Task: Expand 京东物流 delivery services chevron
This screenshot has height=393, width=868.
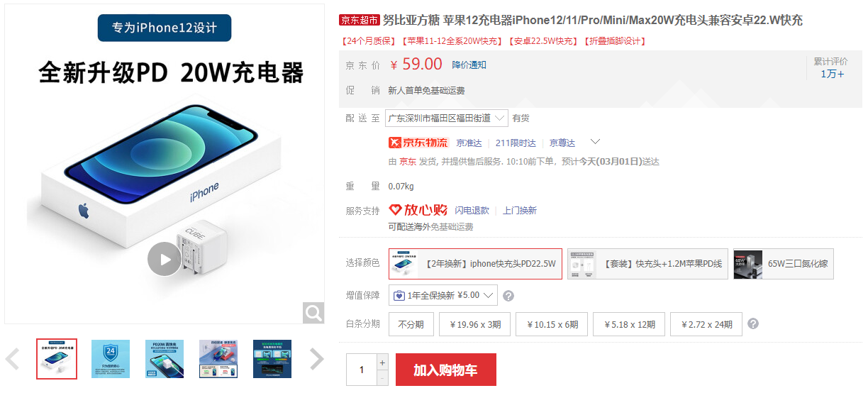Action: click(596, 142)
